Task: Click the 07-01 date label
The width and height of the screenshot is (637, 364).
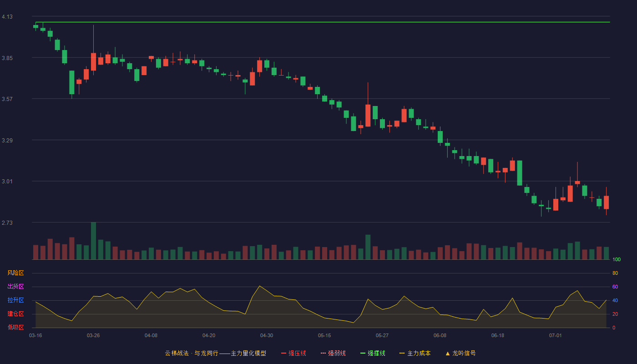Action: (556, 335)
